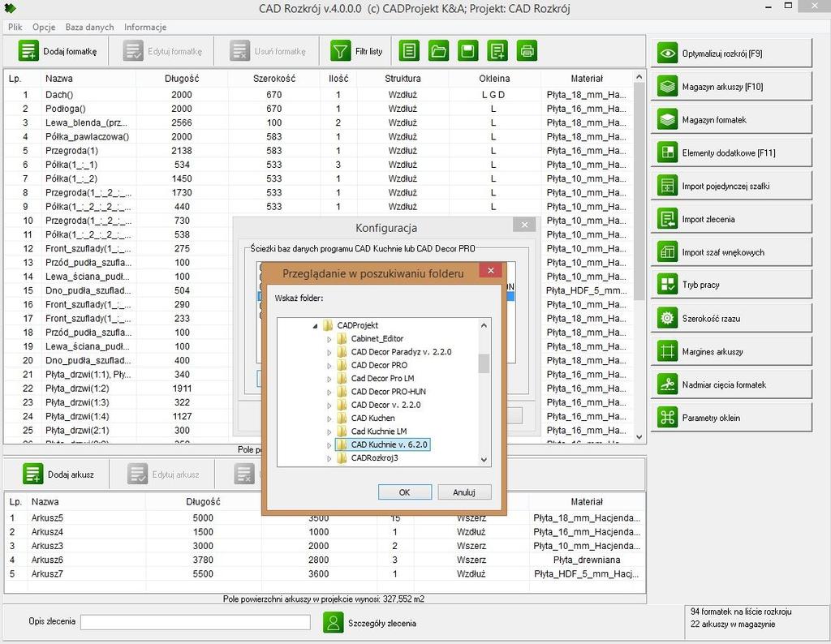This screenshot has width=831, height=644.
Task: Click the save diskette toolbar icon
Action: 468,51
